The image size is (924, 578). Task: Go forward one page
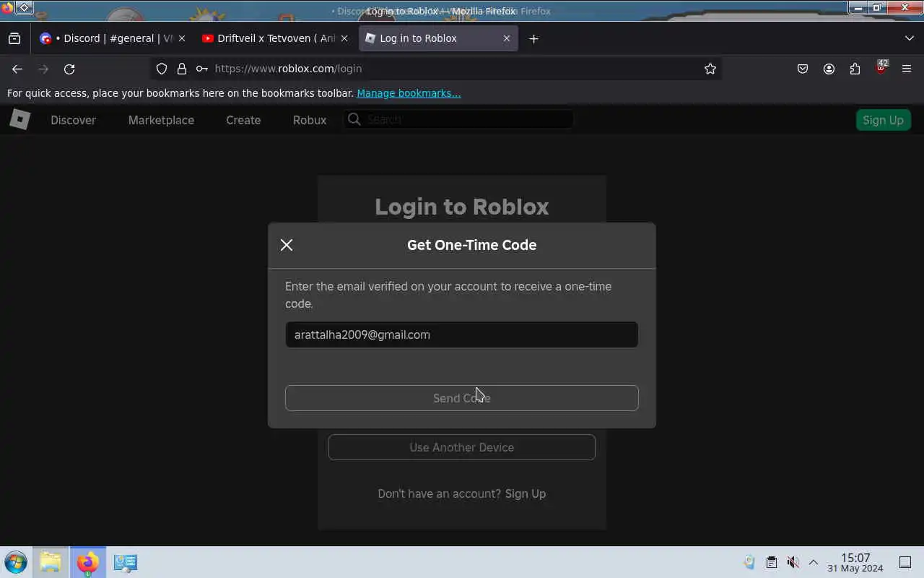pos(43,69)
